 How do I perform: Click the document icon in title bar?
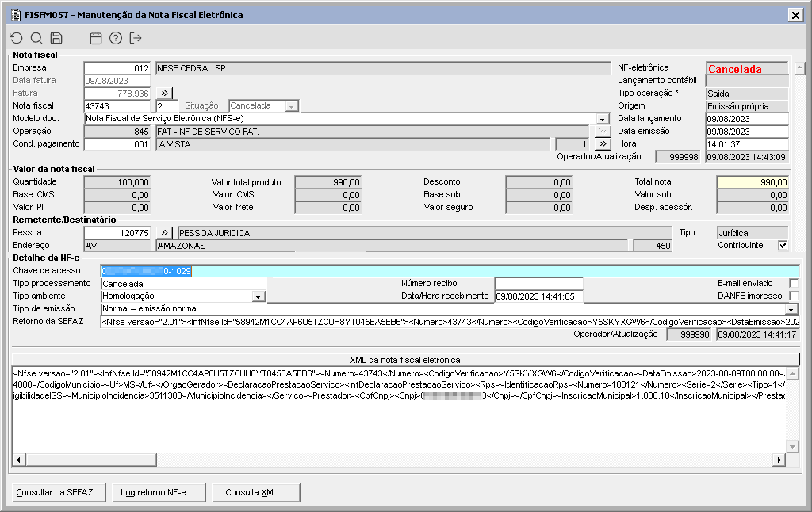(16, 15)
